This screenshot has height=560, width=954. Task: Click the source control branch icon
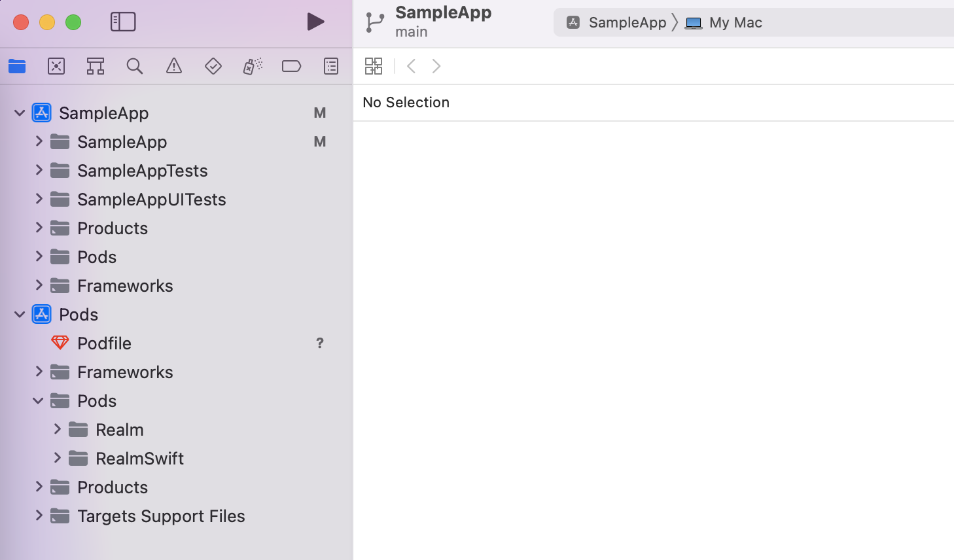pos(375,22)
